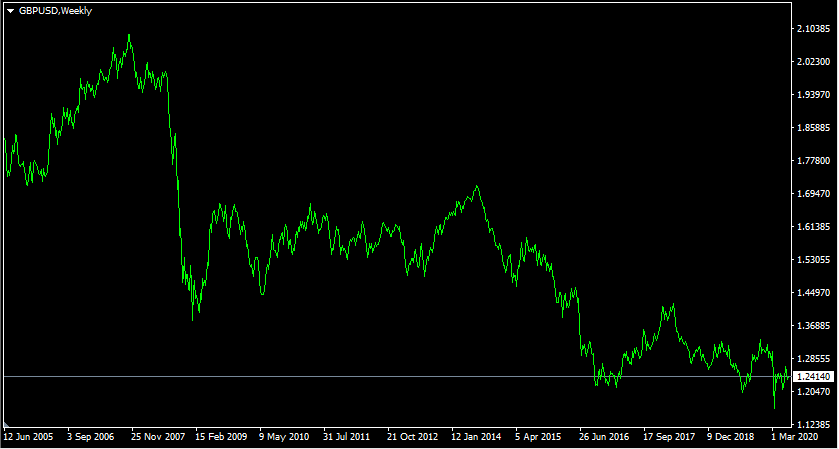
Task: Click the 1.69470 price level
Action: [x=813, y=194]
